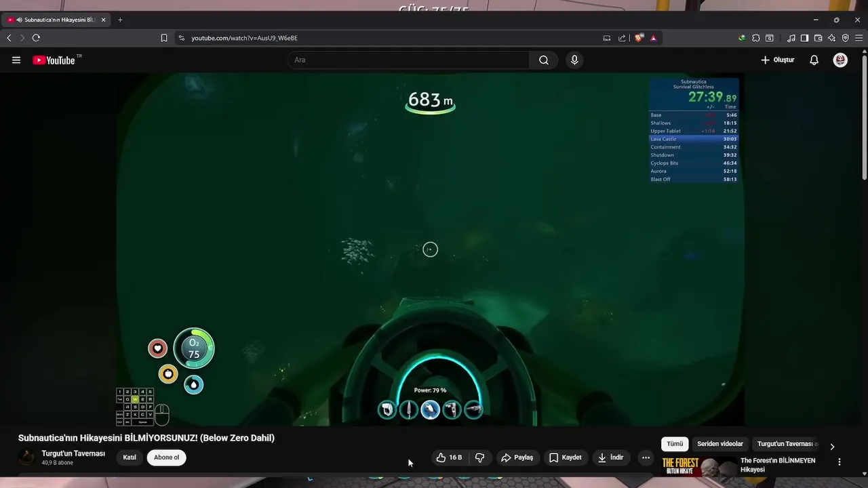Open YouTube notifications bell
The height and width of the screenshot is (488, 868).
coord(814,60)
